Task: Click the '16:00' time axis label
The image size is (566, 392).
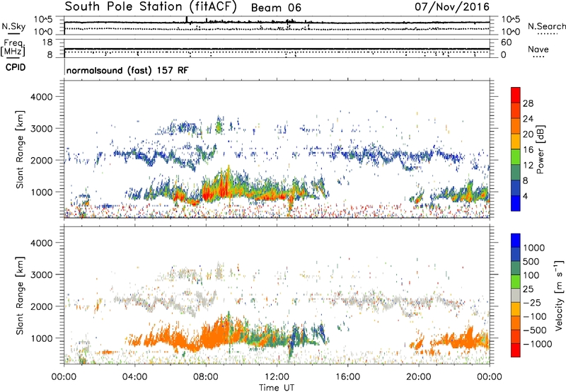Action: click(347, 377)
